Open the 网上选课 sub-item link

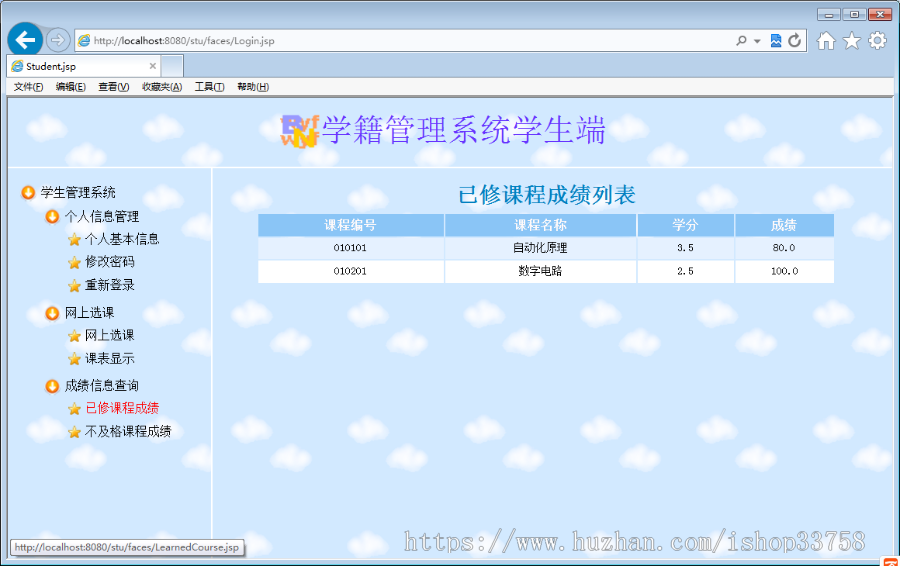tap(110, 335)
